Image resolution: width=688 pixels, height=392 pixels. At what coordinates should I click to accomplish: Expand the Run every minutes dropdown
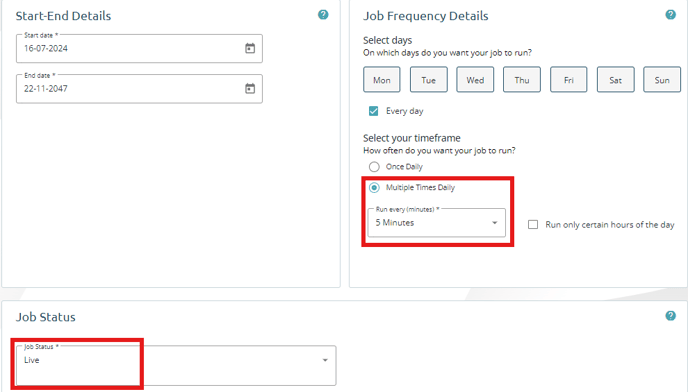click(437, 223)
